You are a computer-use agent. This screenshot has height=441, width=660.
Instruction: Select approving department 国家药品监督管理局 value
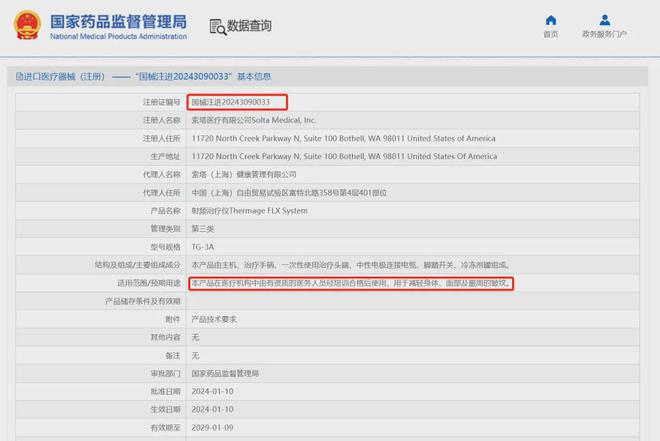tap(225, 373)
